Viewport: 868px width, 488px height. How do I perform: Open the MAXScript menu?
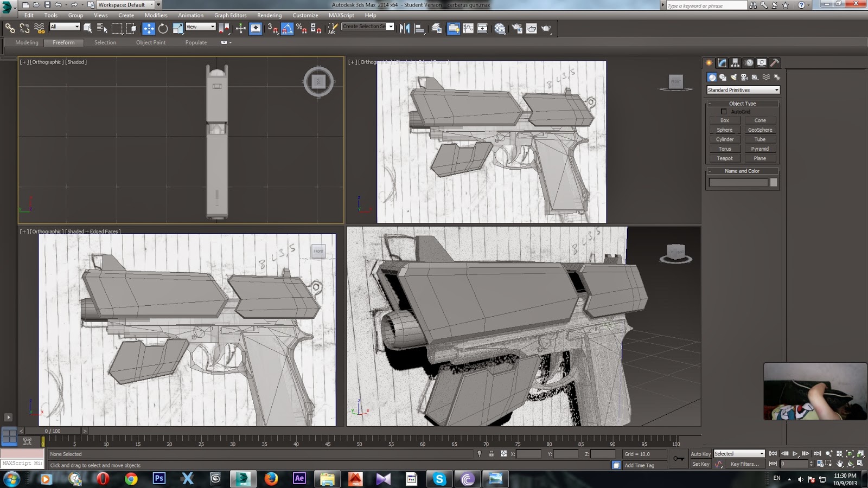point(341,15)
